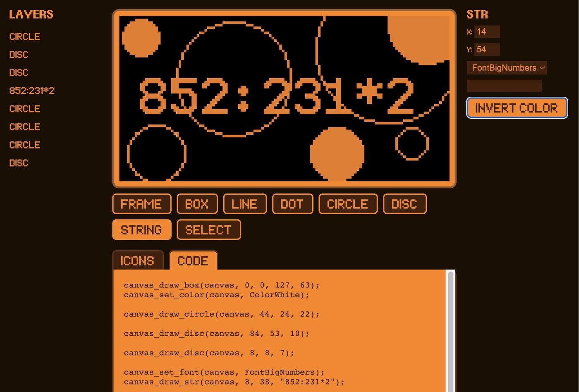Image resolution: width=579 pixels, height=392 pixels.
Task: Toggle the STRING tool
Action: [141, 229]
